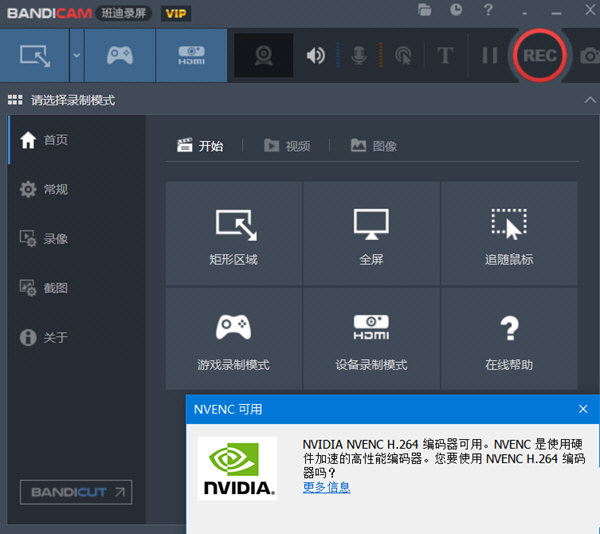
Task: Choose the 矩形区域 recording tile
Action: coord(233,233)
